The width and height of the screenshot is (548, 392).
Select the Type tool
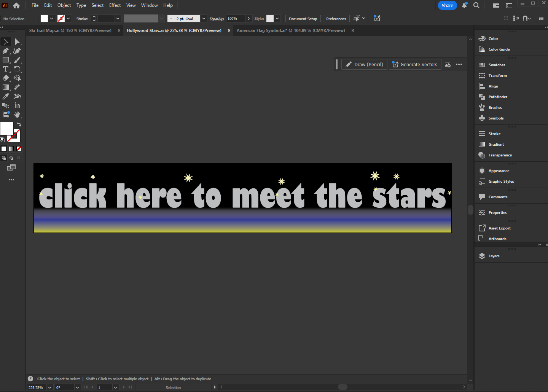coord(6,69)
